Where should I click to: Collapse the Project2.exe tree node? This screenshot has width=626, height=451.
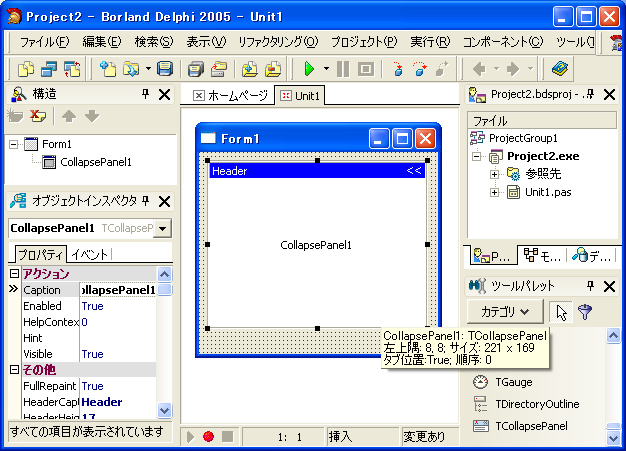click(x=477, y=156)
